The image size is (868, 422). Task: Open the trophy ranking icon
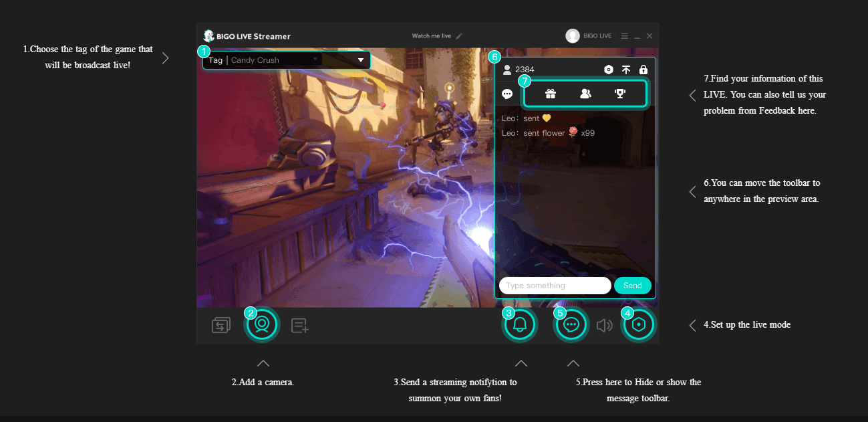pyautogui.click(x=619, y=94)
